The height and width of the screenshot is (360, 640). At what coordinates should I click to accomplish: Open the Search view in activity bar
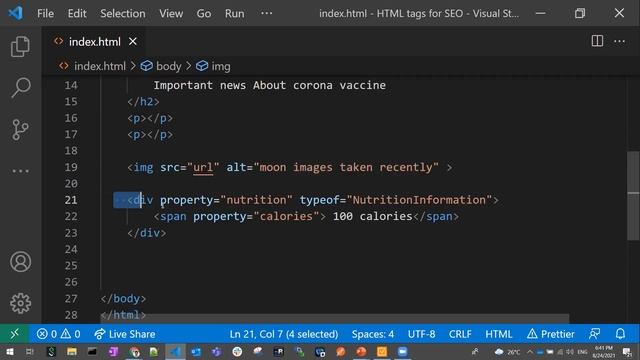coord(20,88)
